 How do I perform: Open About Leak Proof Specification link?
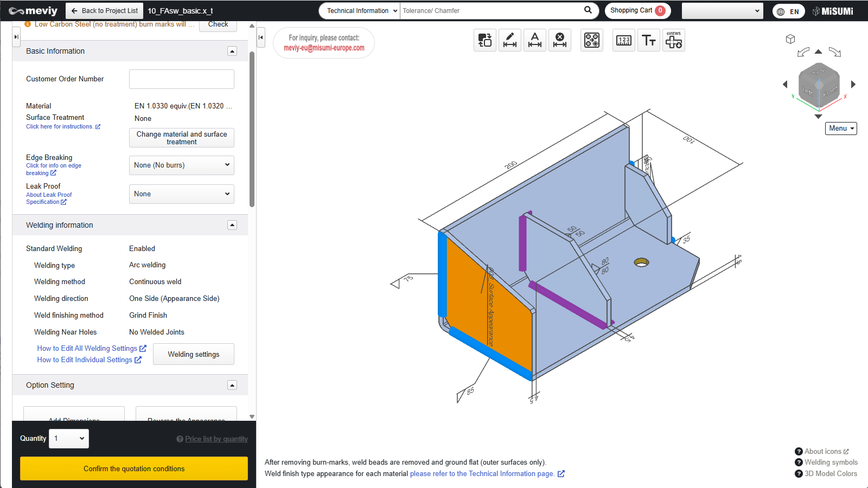tap(49, 198)
